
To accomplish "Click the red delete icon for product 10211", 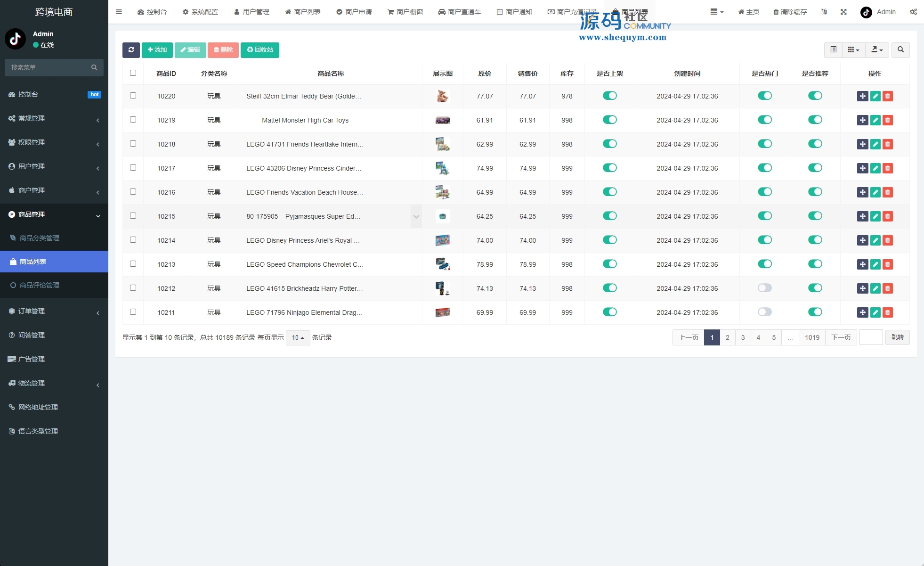I will click(888, 312).
